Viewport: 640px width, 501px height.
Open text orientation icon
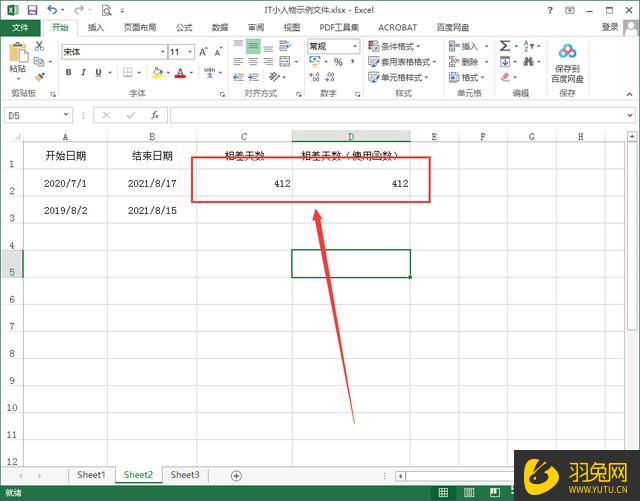(x=275, y=76)
